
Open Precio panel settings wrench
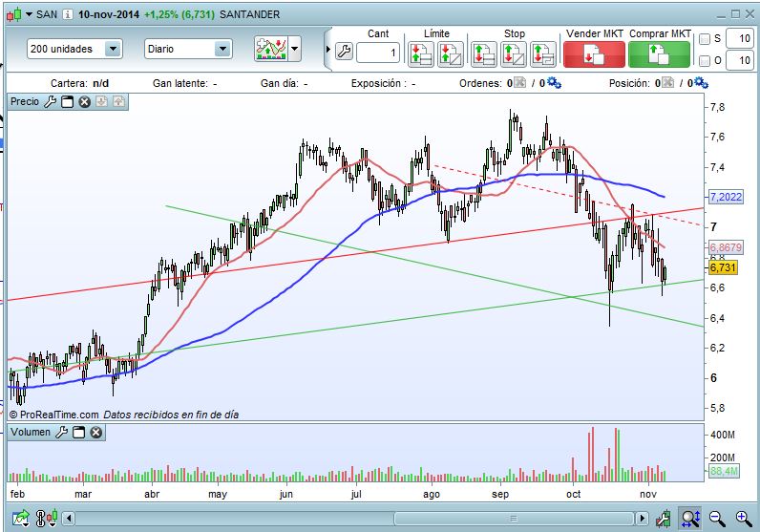click(x=51, y=102)
